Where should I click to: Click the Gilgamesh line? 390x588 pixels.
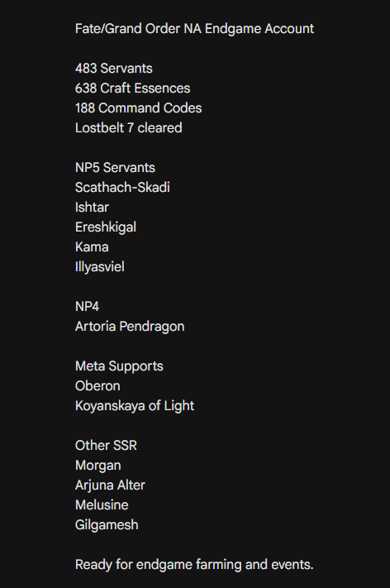107,525
